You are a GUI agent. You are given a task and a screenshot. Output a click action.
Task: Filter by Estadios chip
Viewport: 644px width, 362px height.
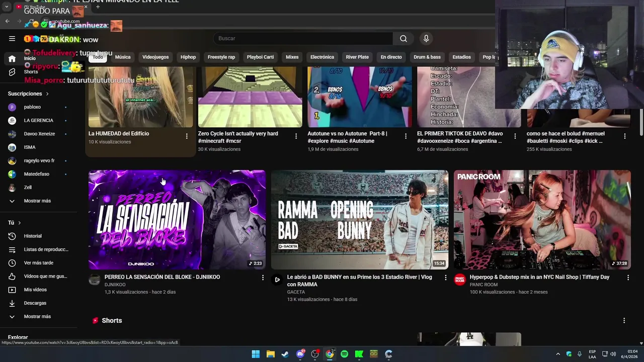(461, 57)
